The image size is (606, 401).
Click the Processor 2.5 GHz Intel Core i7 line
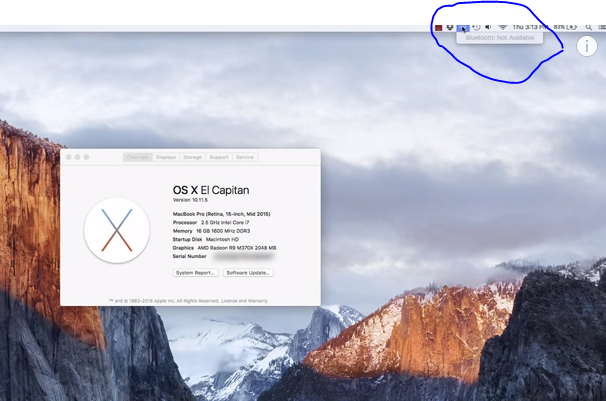(211, 223)
